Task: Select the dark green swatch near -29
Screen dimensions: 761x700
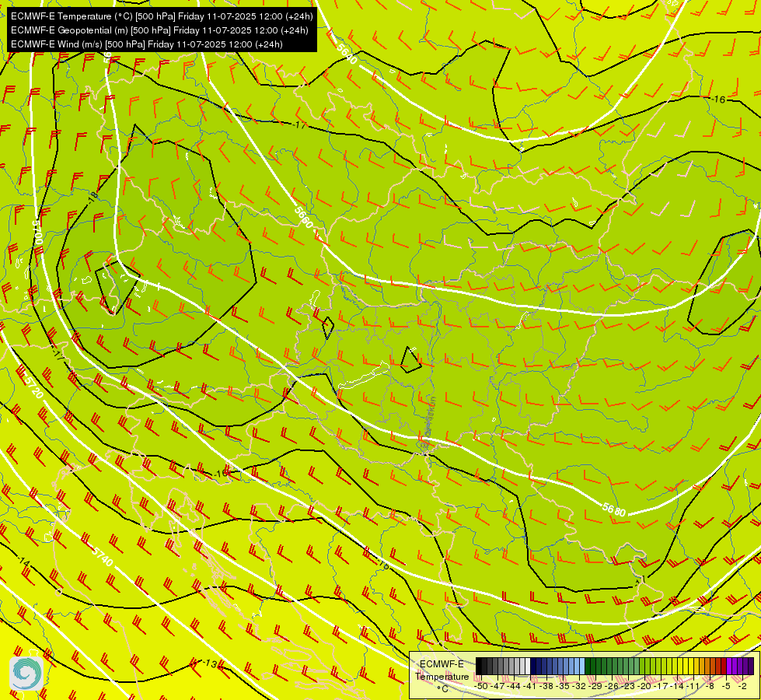Action: pyautogui.click(x=587, y=666)
